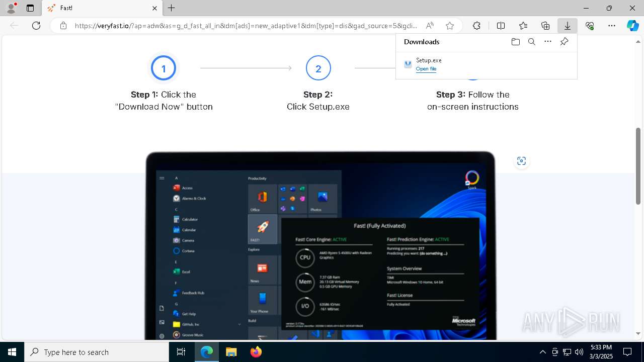Open the Copilot sidebar icon

632,26
